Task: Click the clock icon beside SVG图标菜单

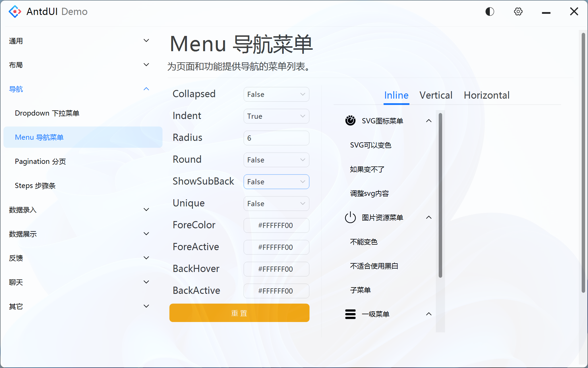Action: (350, 121)
